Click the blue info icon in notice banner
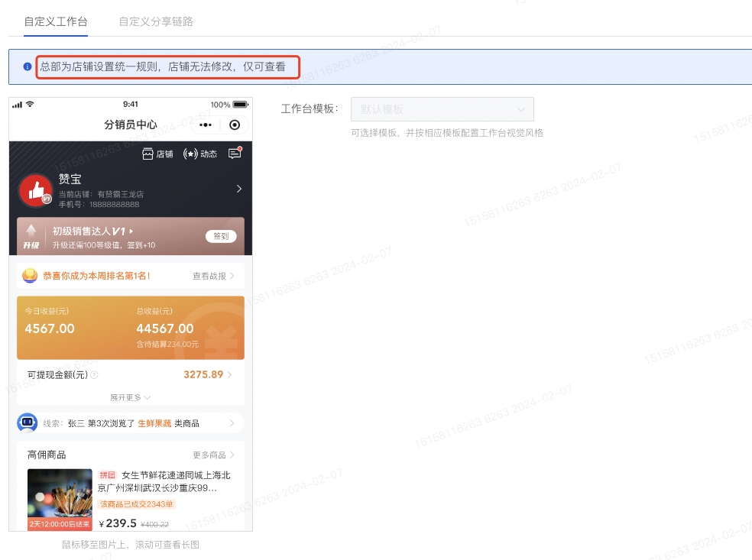Image resolution: width=752 pixels, height=560 pixels. (28, 66)
